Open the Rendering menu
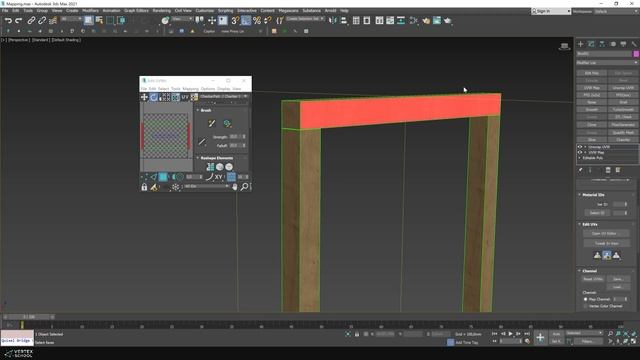Image resolution: width=640 pixels, height=360 pixels. 161,11
